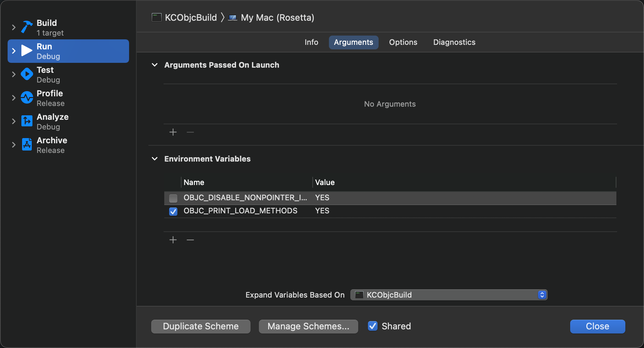Click the Run play icon

[27, 50]
